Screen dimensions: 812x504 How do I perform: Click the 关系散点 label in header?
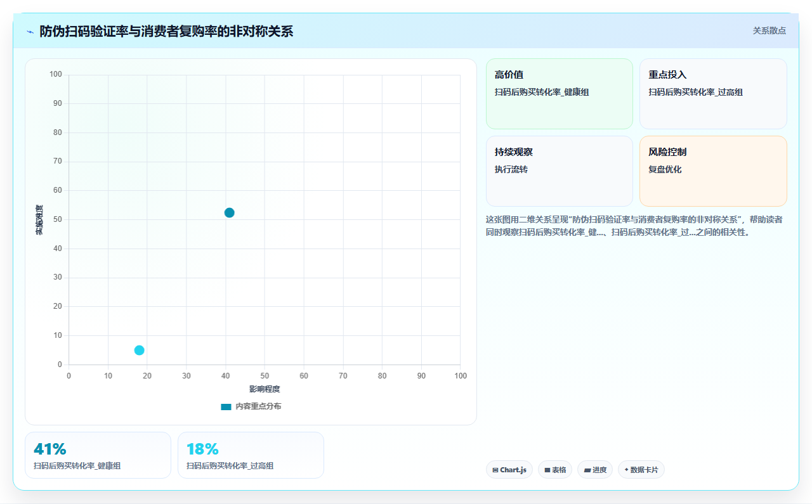coord(769,30)
